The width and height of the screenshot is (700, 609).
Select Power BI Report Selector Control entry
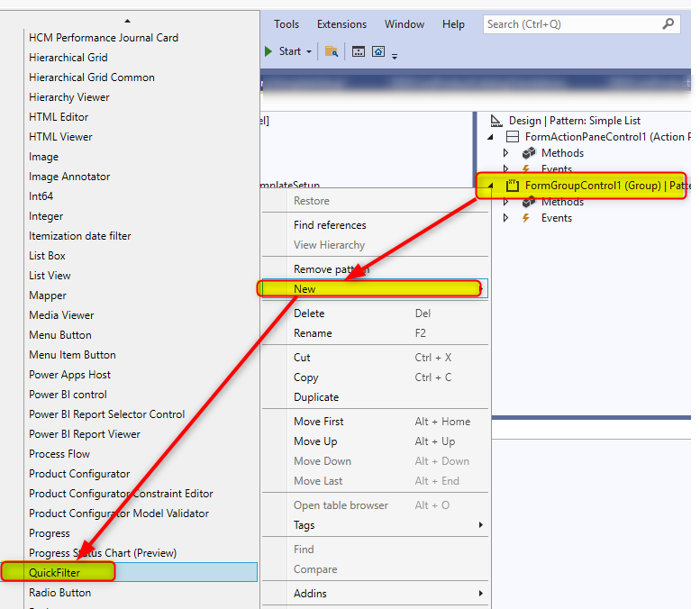(x=106, y=414)
